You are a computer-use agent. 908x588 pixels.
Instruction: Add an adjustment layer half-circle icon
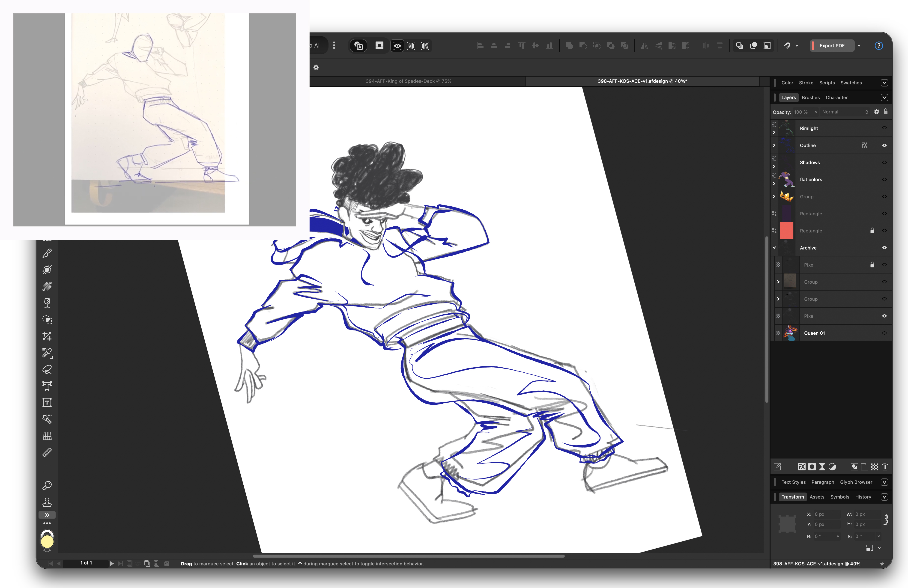[x=833, y=467]
